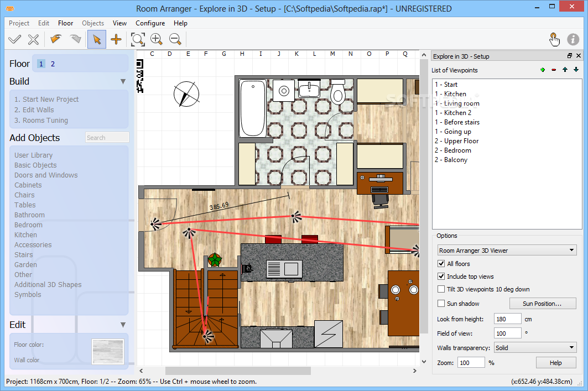Viewport: 588px width, 391px height.
Task: Open the Walls transparency dropdown
Action: [x=535, y=348]
